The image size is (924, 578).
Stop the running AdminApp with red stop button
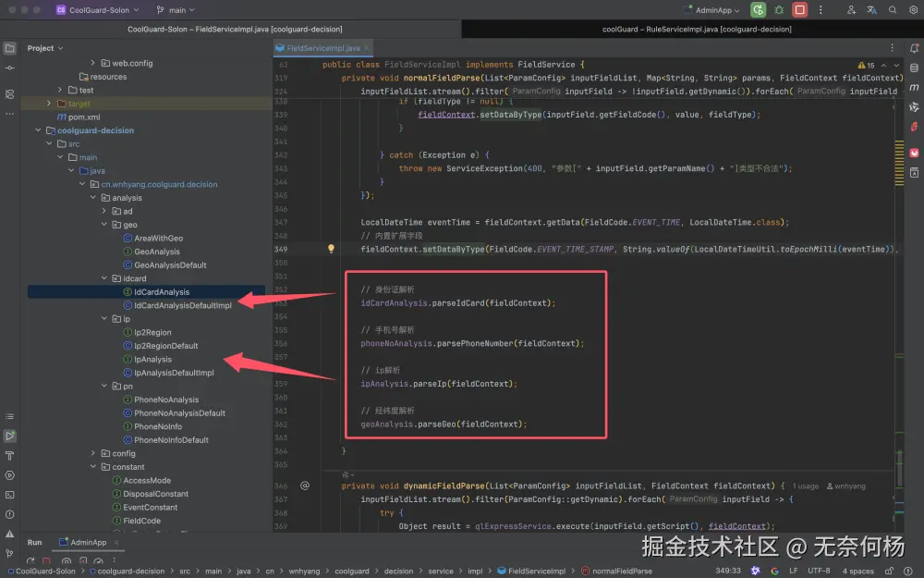[800, 10]
